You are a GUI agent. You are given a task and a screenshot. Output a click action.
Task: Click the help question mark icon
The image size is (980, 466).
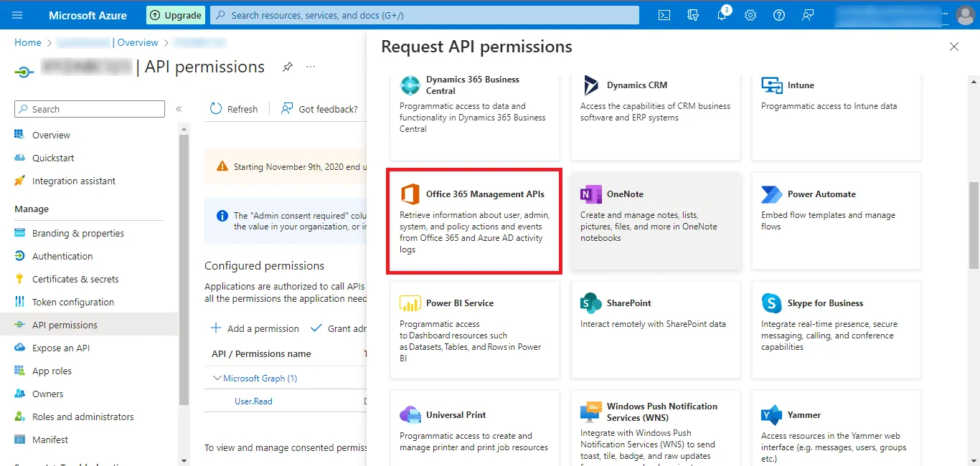pyautogui.click(x=779, y=15)
